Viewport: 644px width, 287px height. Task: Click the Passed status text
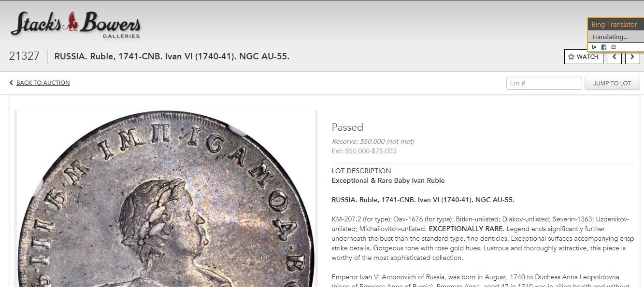tap(347, 127)
